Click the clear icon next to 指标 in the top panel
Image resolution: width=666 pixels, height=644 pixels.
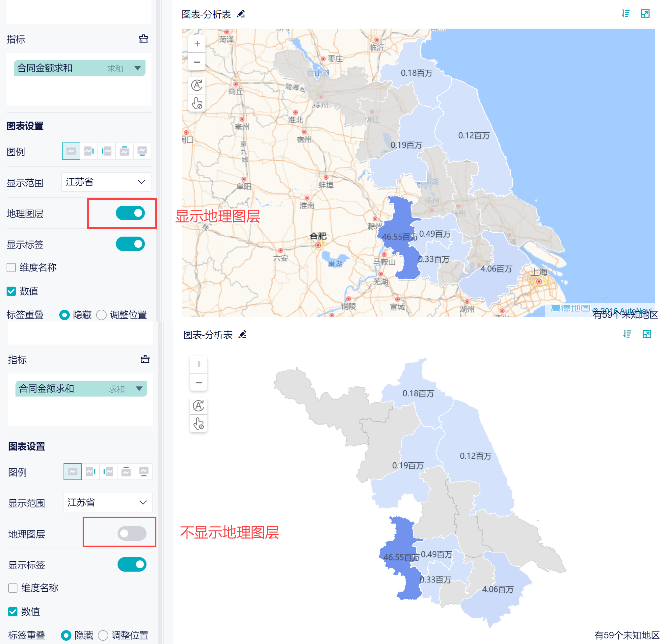(144, 39)
